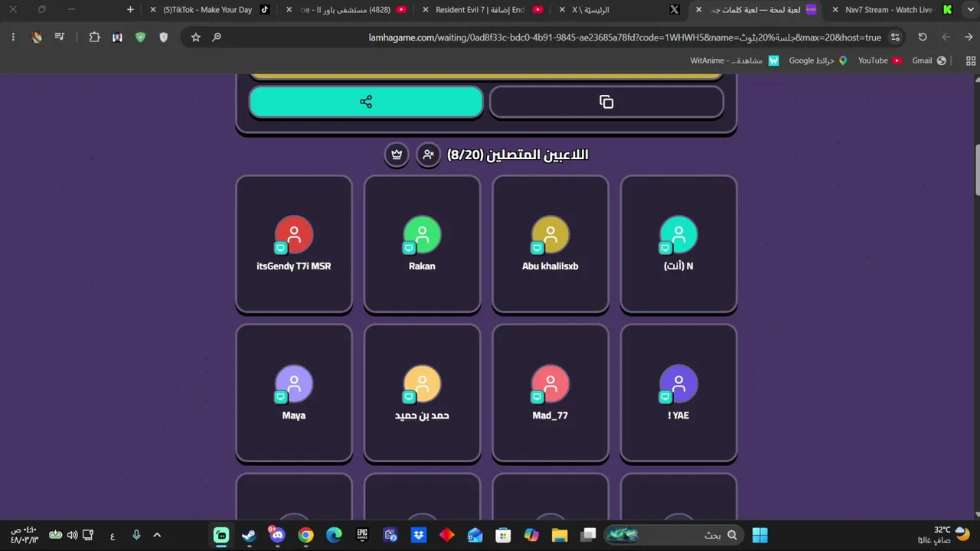Open Microsoft Store from the taskbar
980x551 pixels.
(503, 535)
